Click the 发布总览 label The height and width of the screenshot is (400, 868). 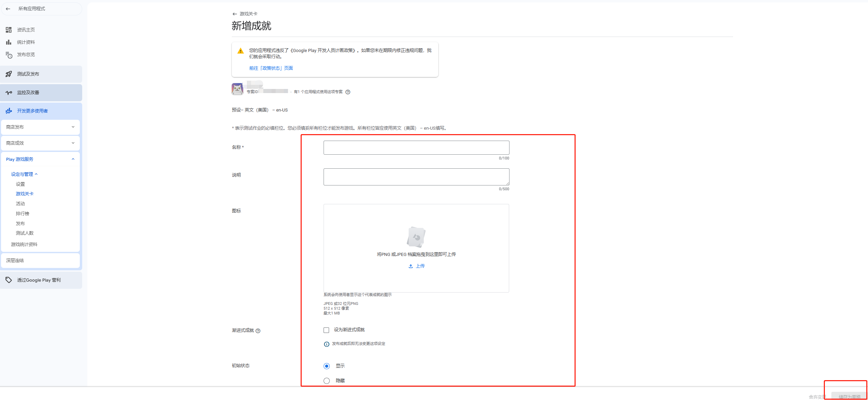[26, 54]
